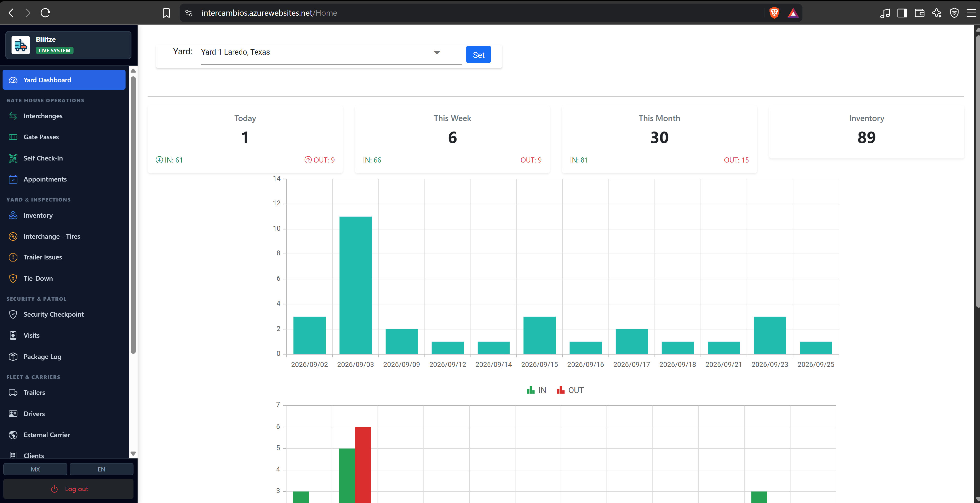Click the Package Log box icon
This screenshot has width=980, height=503.
(13, 357)
